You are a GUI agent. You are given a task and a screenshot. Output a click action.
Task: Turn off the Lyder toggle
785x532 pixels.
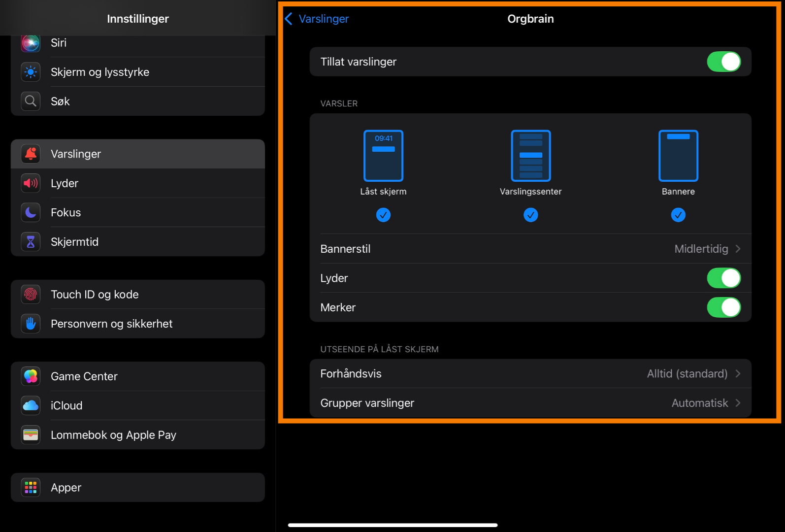coord(723,278)
